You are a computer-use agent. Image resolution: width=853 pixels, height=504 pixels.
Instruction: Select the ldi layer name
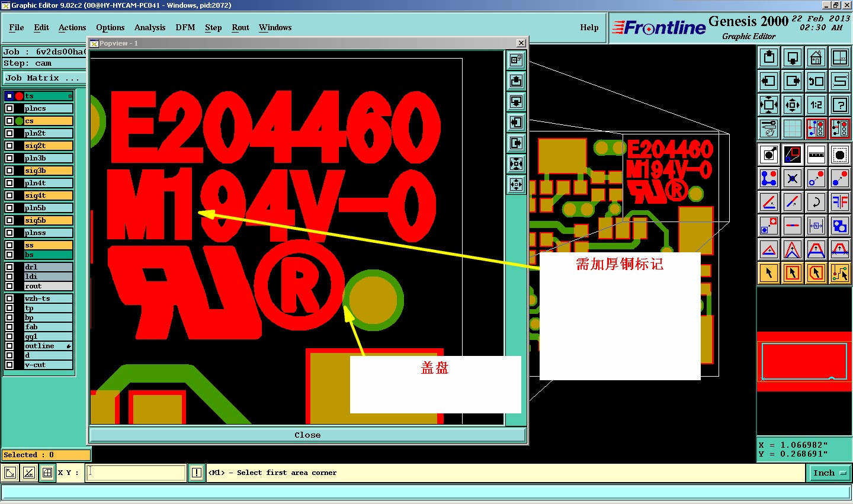(x=48, y=277)
